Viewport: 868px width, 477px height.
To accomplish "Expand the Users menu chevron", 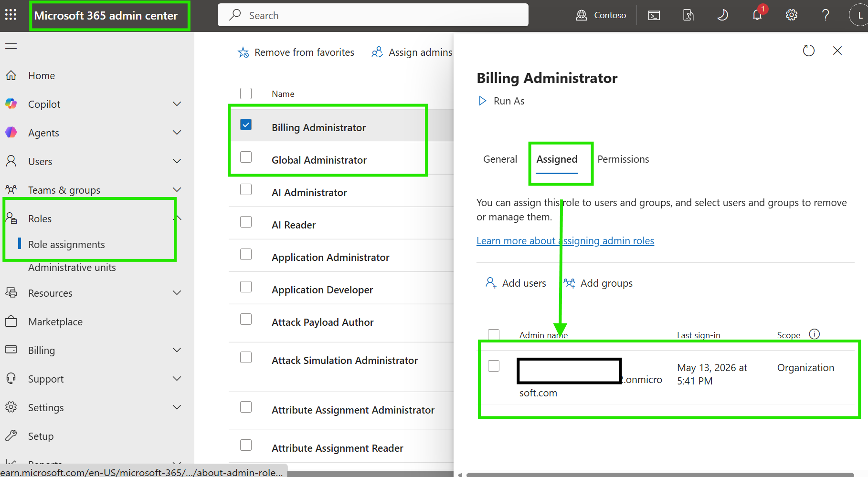I will pos(177,161).
